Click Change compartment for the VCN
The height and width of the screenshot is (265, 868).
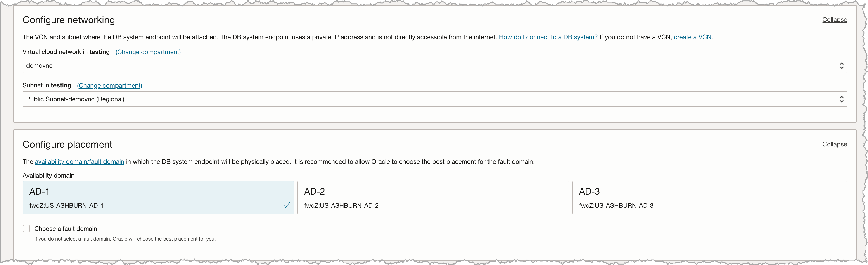(148, 52)
